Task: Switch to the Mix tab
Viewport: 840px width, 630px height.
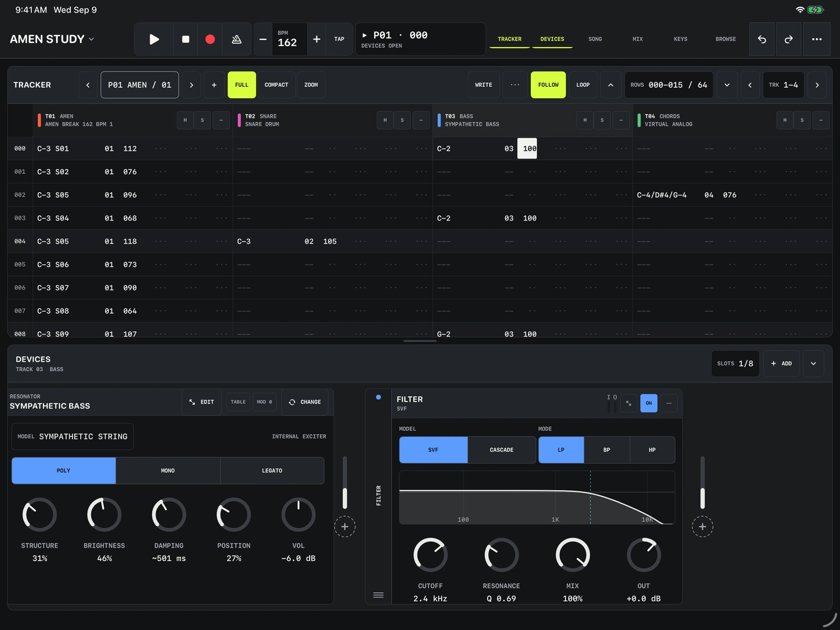Action: pos(637,39)
